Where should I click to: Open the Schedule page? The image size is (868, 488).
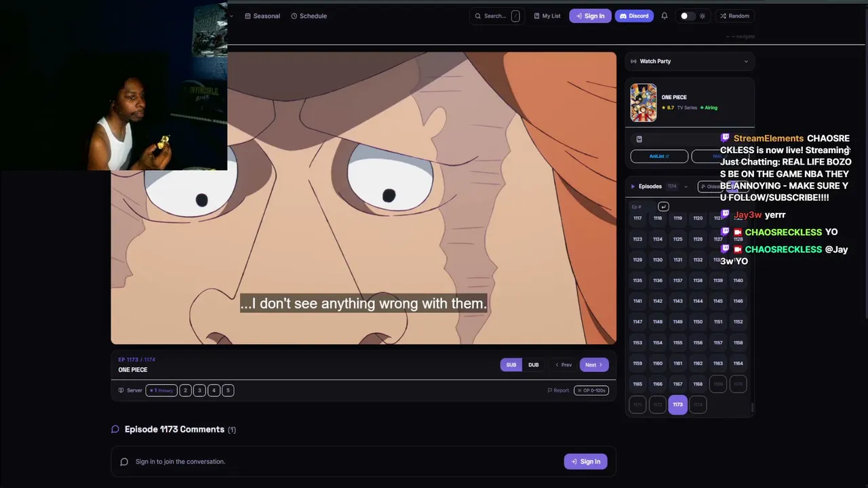pos(309,16)
